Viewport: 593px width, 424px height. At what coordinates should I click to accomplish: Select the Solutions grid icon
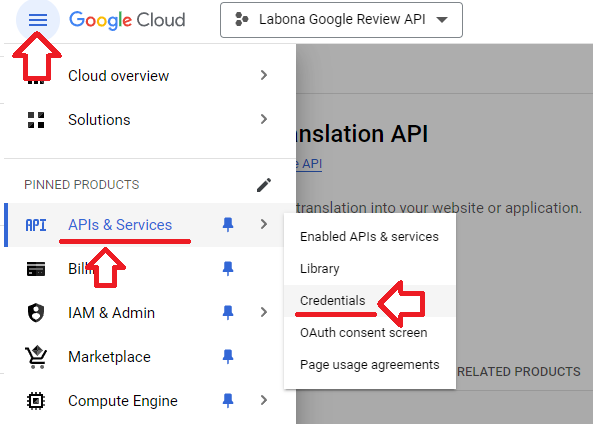pyautogui.click(x=36, y=120)
